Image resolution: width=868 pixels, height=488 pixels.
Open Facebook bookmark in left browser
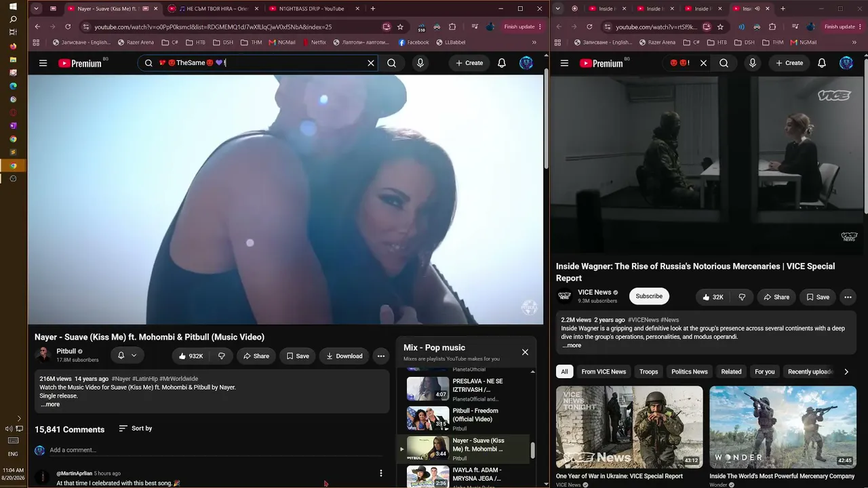click(414, 42)
